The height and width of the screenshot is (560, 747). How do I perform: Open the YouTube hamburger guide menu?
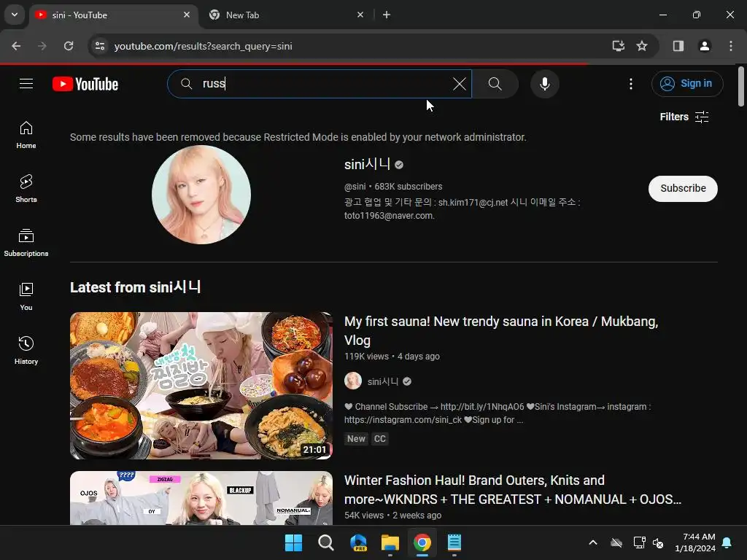26,84
